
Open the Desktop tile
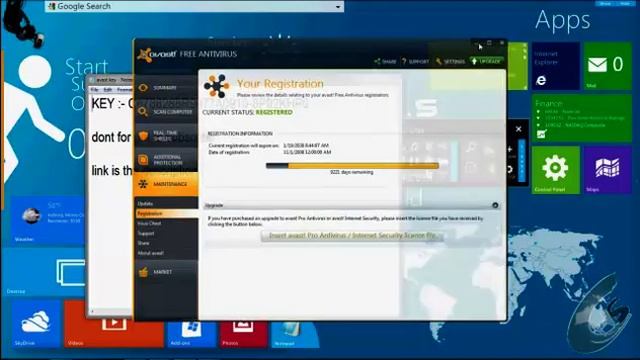pos(45,272)
